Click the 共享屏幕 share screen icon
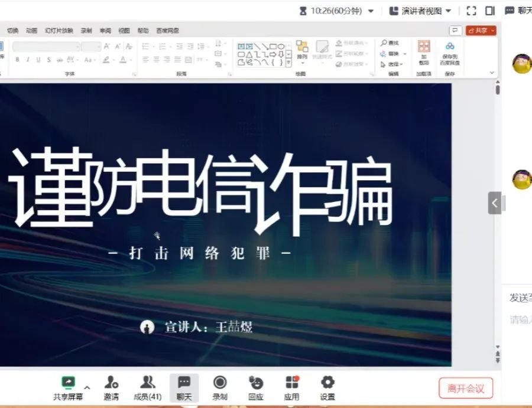Screen dimensions: 532x408 point(68,383)
